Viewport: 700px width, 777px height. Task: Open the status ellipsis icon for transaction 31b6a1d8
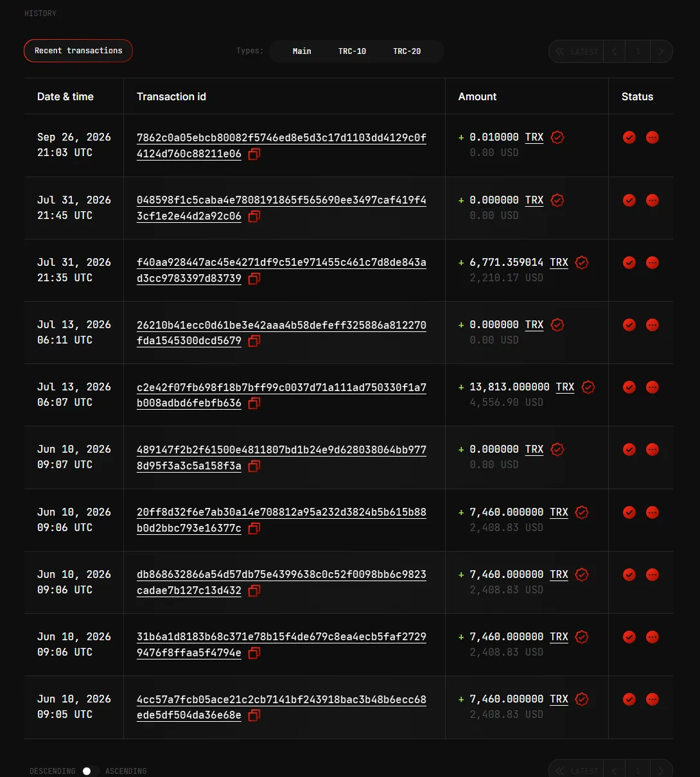[x=652, y=637]
